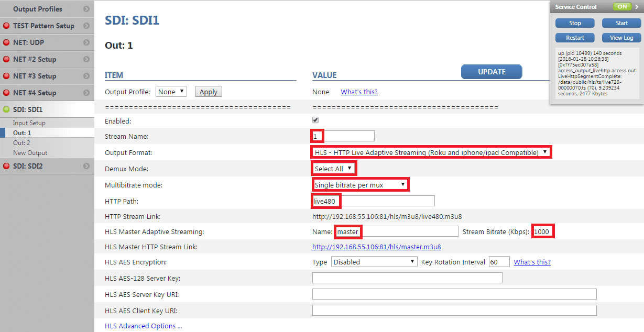Open the Output Profile dropdown
The height and width of the screenshot is (332, 644).
coord(171,92)
